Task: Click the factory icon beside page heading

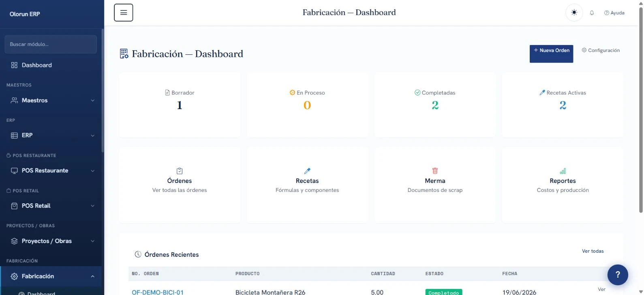Action: pyautogui.click(x=124, y=54)
